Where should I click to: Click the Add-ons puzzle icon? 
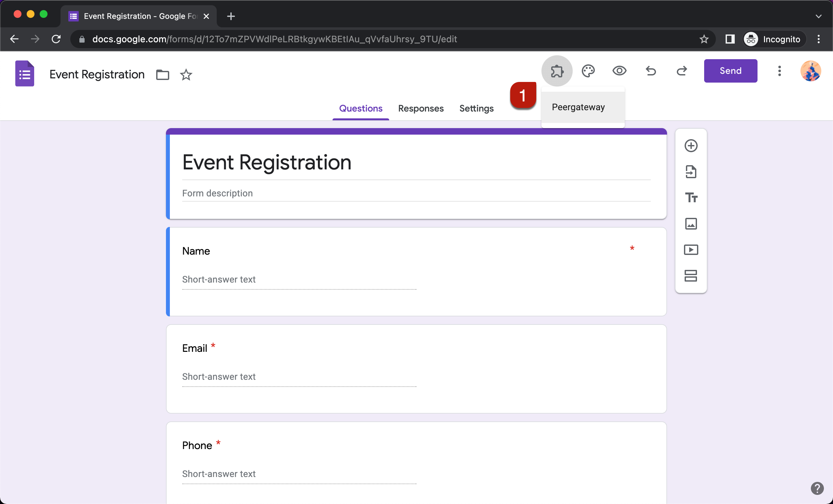(x=556, y=71)
